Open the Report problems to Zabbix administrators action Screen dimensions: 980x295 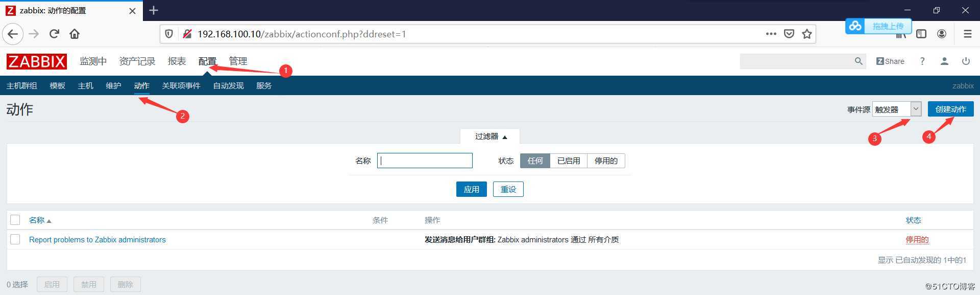pos(97,240)
